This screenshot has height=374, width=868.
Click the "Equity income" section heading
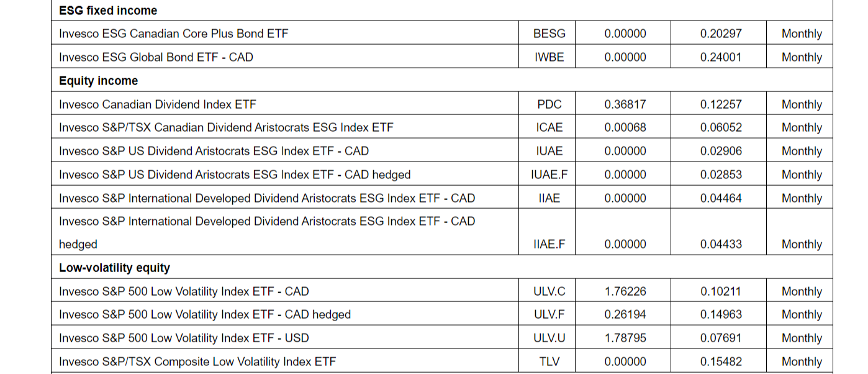(99, 81)
